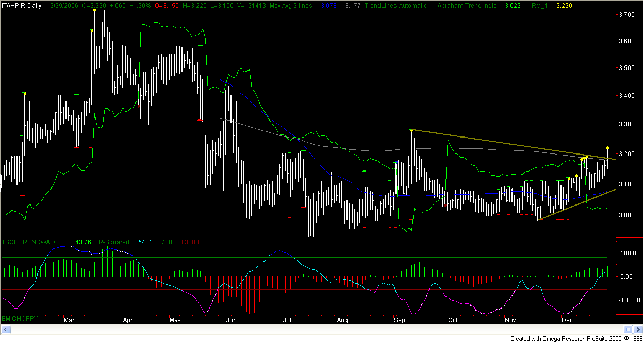Screen dimensions: 644x342
Task: Click the TSCI_TRENDWATCH LT indicator label
Action: pyautogui.click(x=37, y=242)
